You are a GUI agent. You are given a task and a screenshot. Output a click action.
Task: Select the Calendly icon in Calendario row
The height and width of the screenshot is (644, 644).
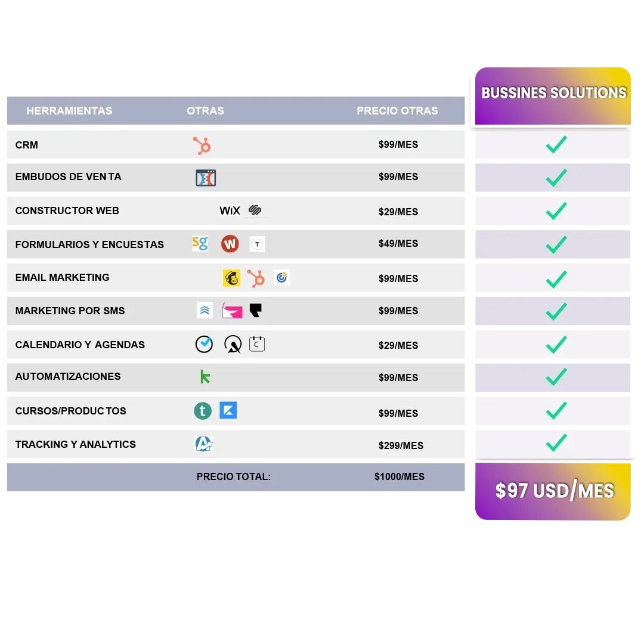[x=257, y=344]
